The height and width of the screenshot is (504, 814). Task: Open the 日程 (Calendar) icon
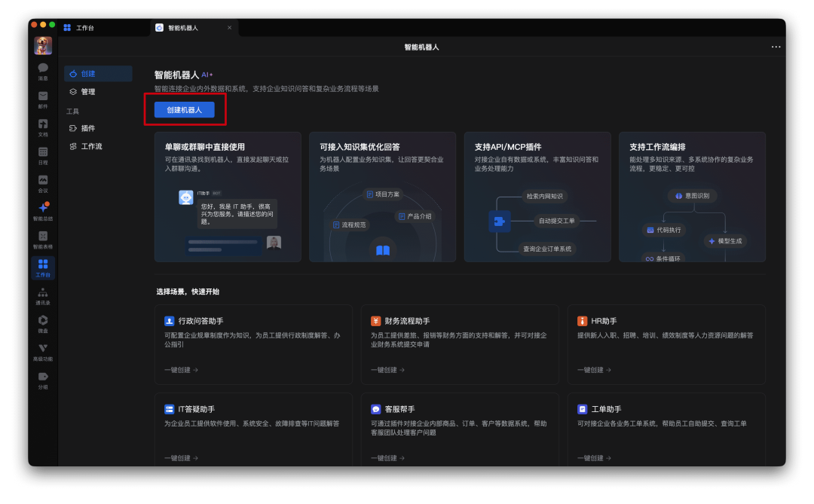[x=43, y=155]
